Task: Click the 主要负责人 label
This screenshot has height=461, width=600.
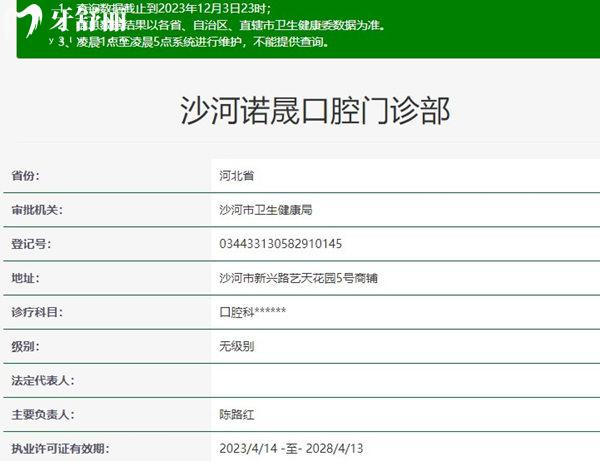Action: pos(43,414)
